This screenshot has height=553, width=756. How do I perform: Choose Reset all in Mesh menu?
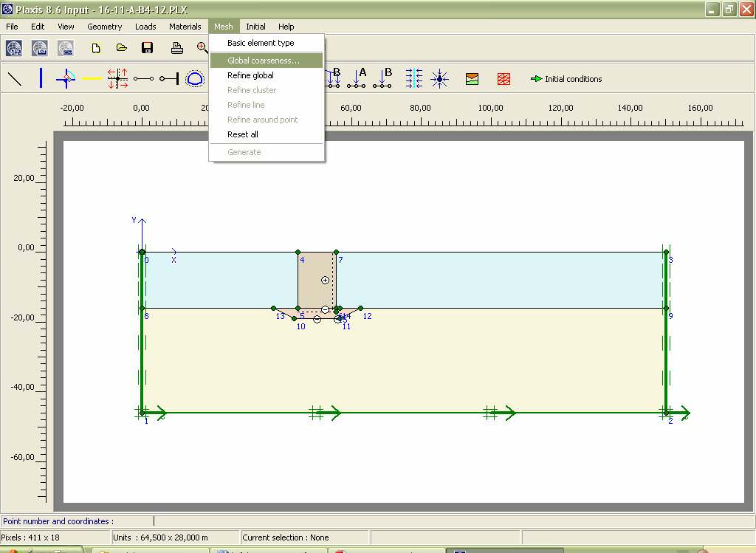point(267,134)
